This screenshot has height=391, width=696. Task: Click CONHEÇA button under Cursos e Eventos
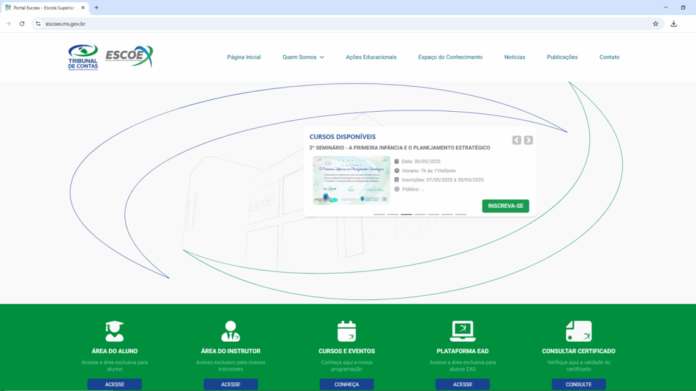click(346, 384)
